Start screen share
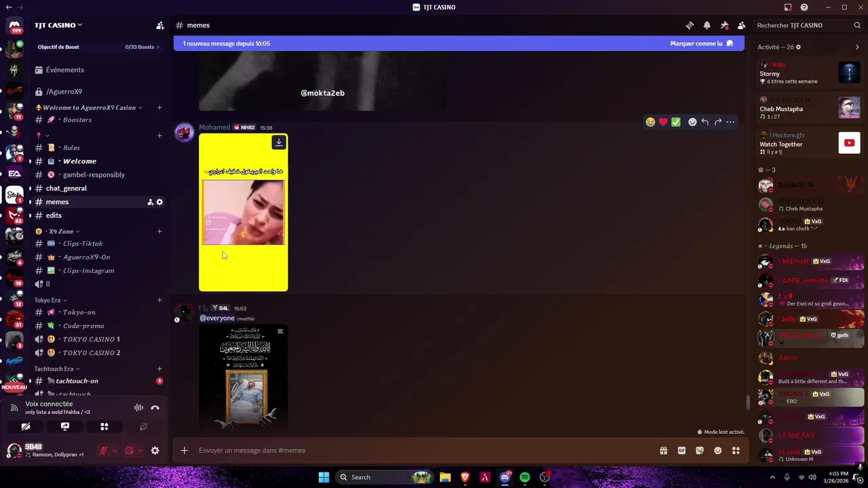Screen dimensions: 868x488 65,426
